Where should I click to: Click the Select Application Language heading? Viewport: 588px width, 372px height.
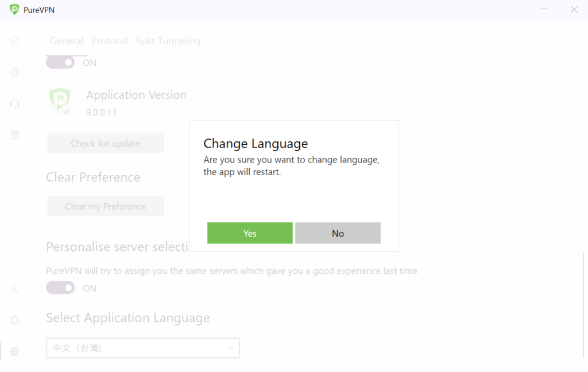(128, 317)
